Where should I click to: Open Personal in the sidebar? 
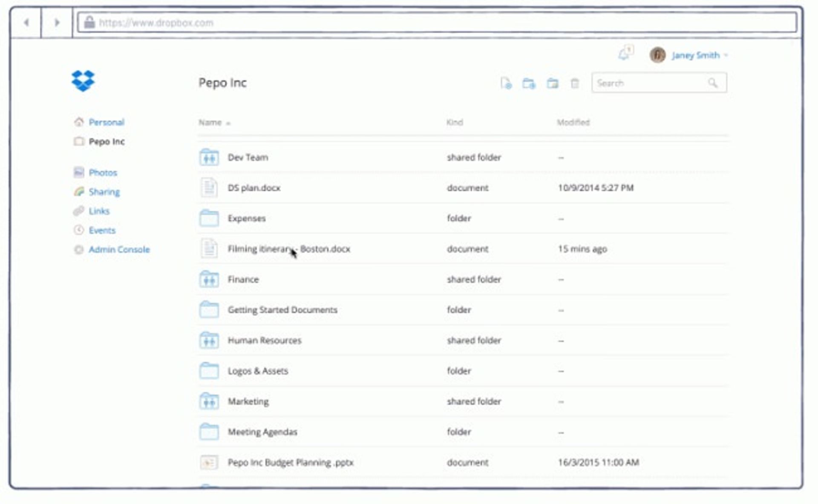(x=107, y=122)
